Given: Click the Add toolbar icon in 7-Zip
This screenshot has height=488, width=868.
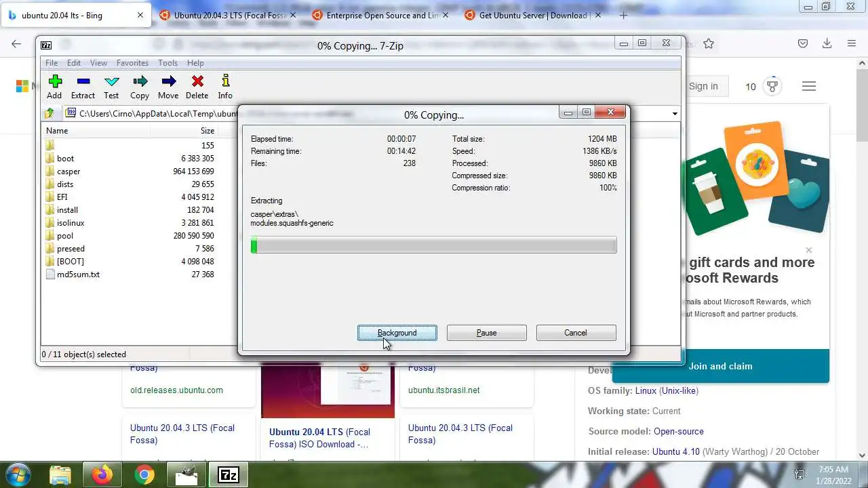Looking at the screenshot, I should point(54,87).
